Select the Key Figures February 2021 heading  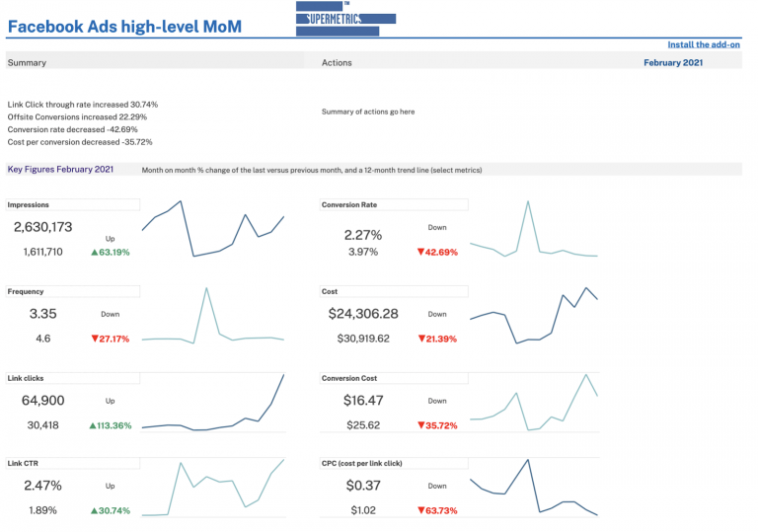coord(61,170)
